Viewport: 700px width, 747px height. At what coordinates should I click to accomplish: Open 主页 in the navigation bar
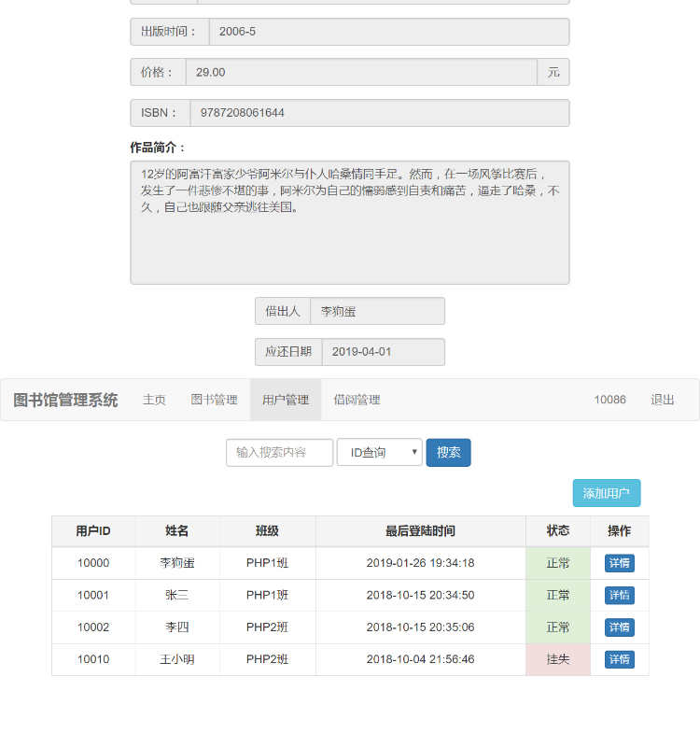click(x=154, y=400)
